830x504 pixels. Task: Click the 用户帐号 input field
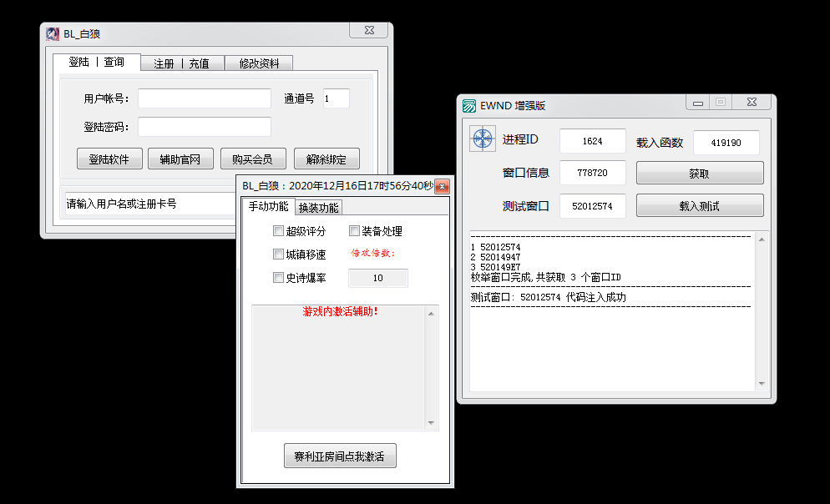click(x=205, y=98)
